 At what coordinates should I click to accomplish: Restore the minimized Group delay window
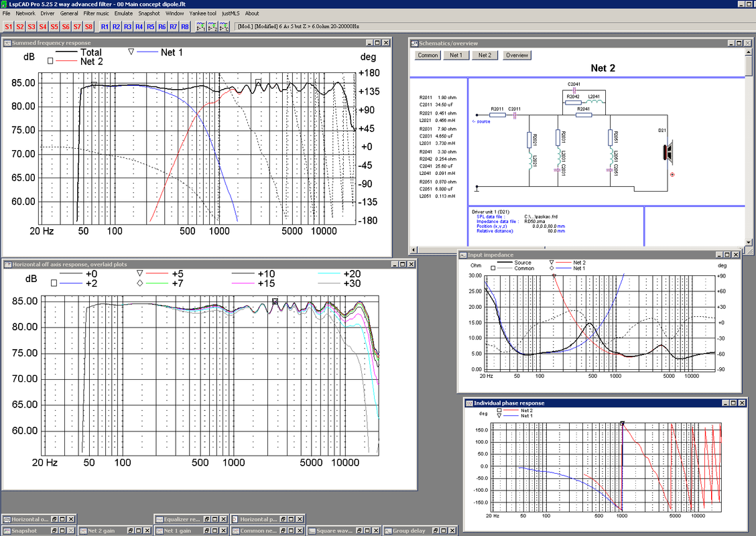(x=436, y=531)
